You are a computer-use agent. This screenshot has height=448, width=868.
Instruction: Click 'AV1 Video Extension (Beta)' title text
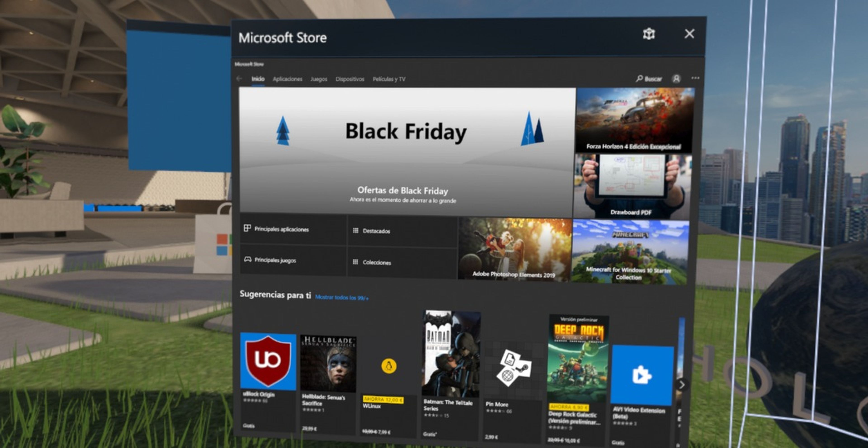click(x=639, y=413)
